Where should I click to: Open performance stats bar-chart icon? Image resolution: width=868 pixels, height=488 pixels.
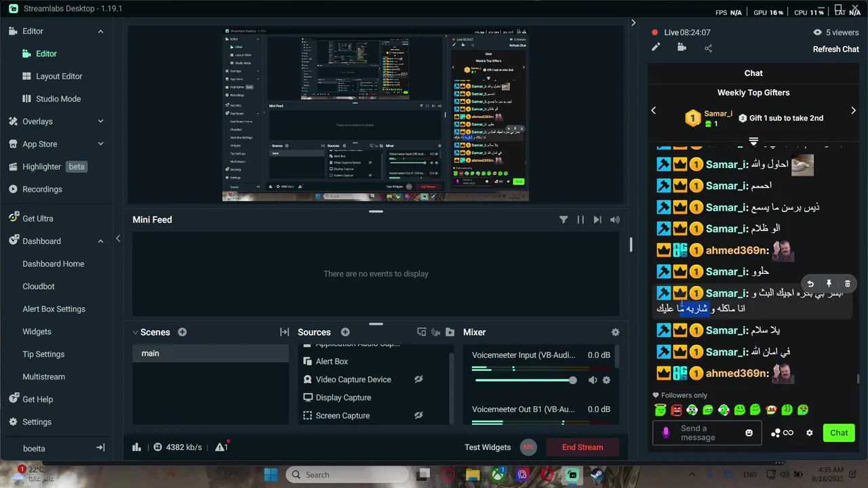click(x=137, y=447)
